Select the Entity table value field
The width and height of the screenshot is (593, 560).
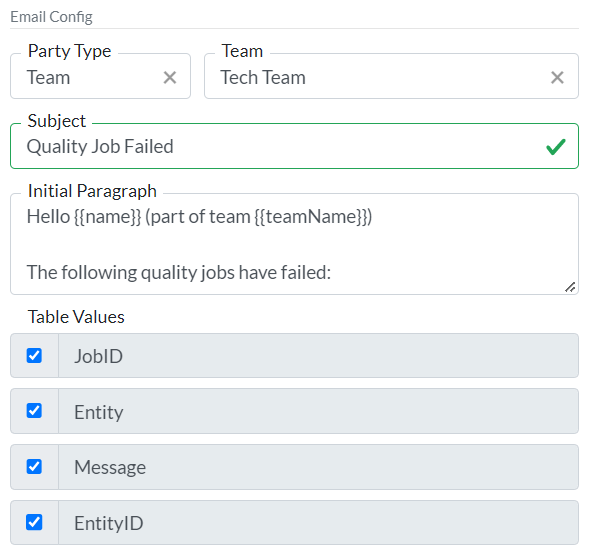(318, 411)
